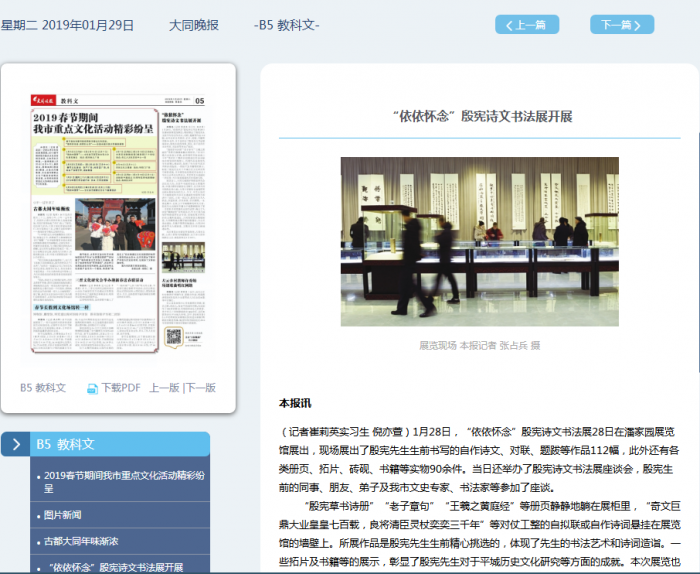This screenshot has width=700, height=574.
Task: Go to previous article with 上一篇 button
Action: tap(527, 25)
